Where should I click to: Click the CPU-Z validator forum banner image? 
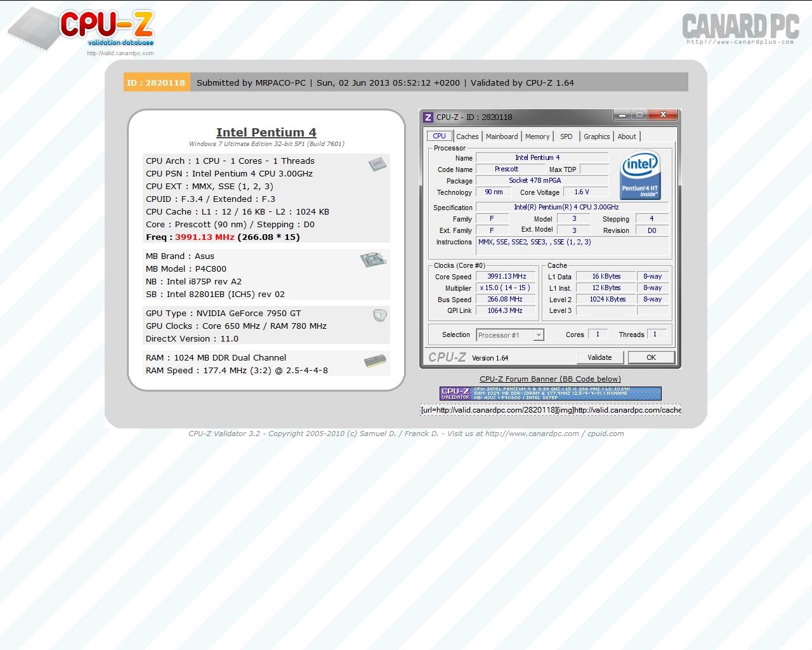tap(550, 394)
